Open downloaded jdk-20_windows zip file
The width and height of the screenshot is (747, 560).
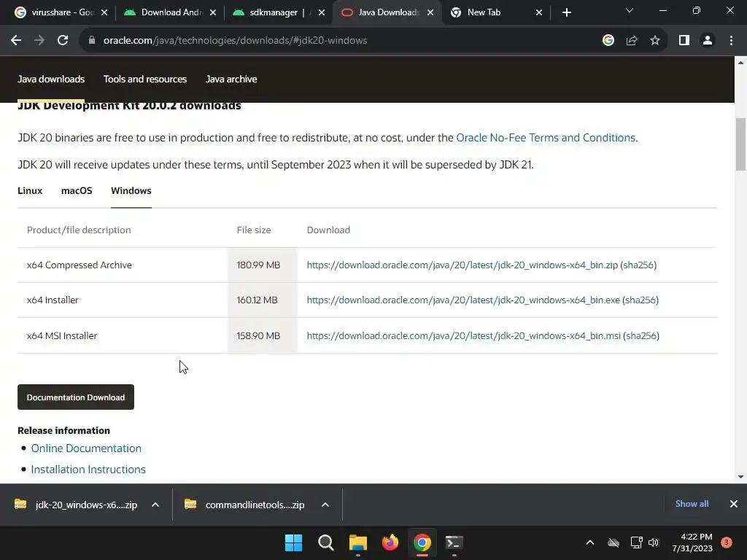(x=76, y=505)
